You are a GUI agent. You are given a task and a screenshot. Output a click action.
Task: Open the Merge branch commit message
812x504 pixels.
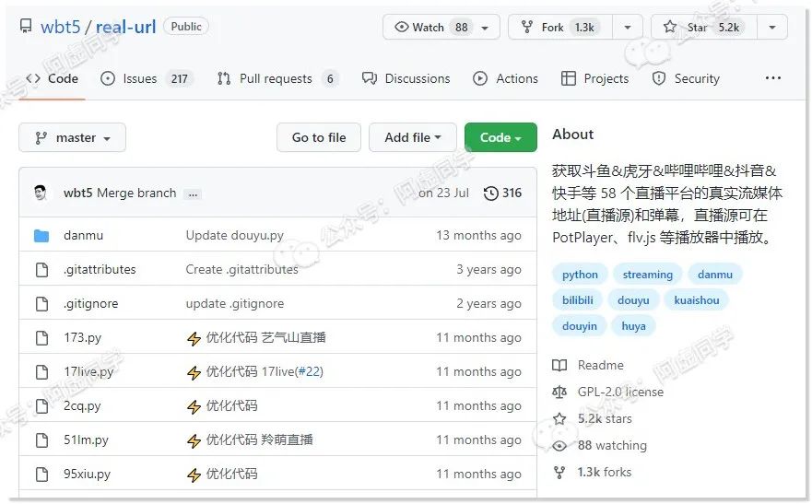[x=136, y=193]
